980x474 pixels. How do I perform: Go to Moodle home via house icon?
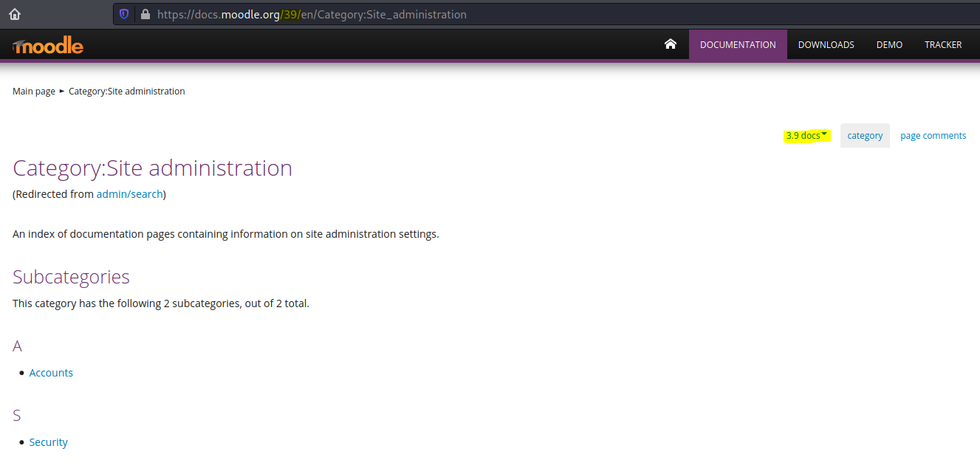(x=670, y=44)
